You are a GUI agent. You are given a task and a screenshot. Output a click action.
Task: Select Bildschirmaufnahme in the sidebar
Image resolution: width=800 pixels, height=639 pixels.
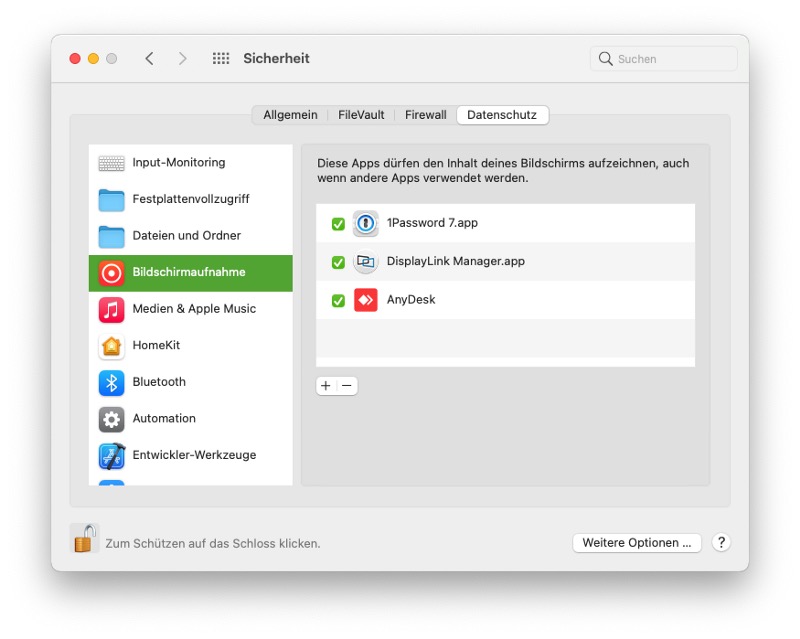click(x=189, y=272)
